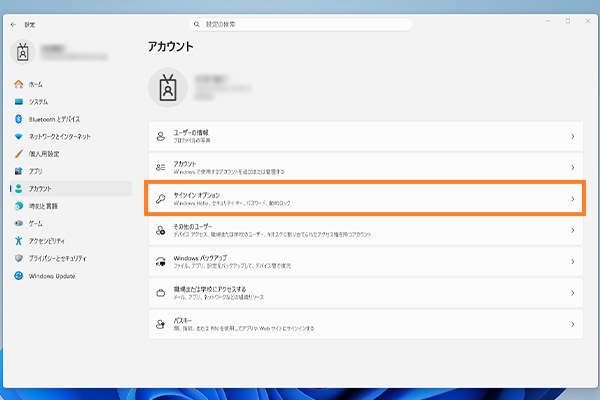Select the ホーム house icon
This screenshot has height=400, width=600.
click(18, 84)
